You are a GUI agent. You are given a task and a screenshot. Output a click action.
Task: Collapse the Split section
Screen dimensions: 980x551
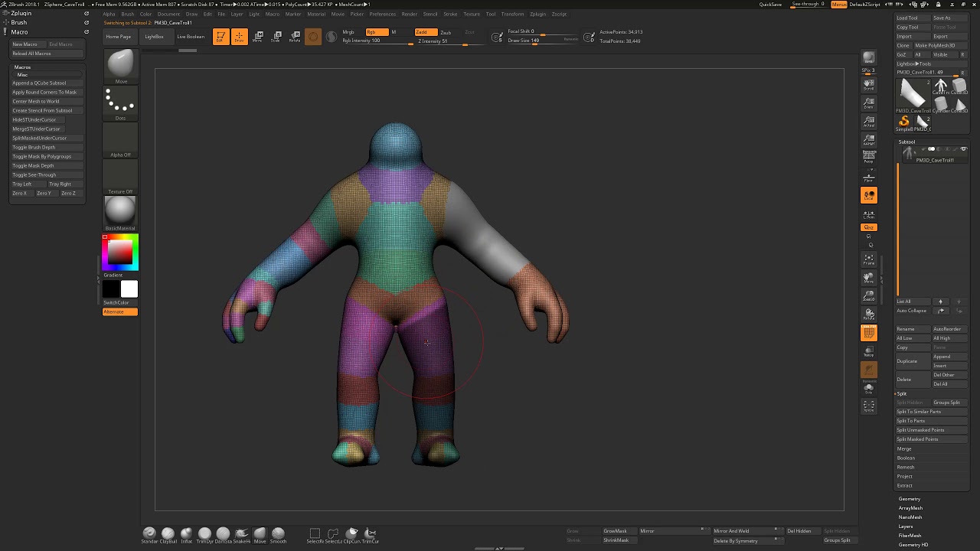[x=902, y=393]
